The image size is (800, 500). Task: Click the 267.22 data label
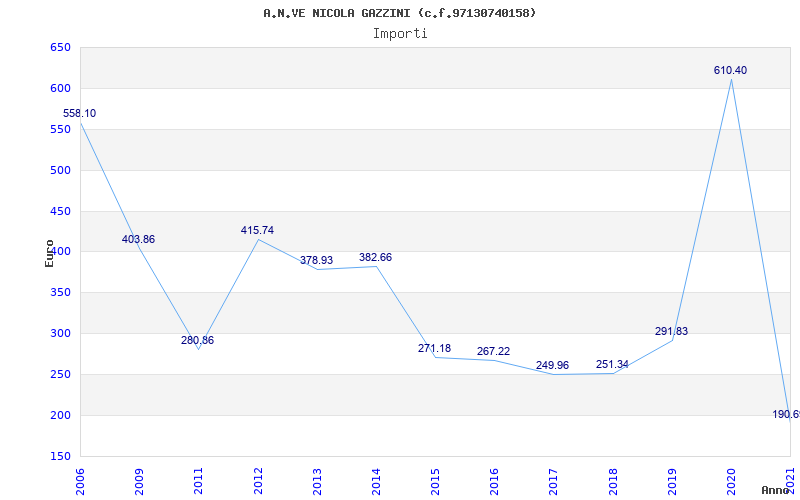[493, 351]
